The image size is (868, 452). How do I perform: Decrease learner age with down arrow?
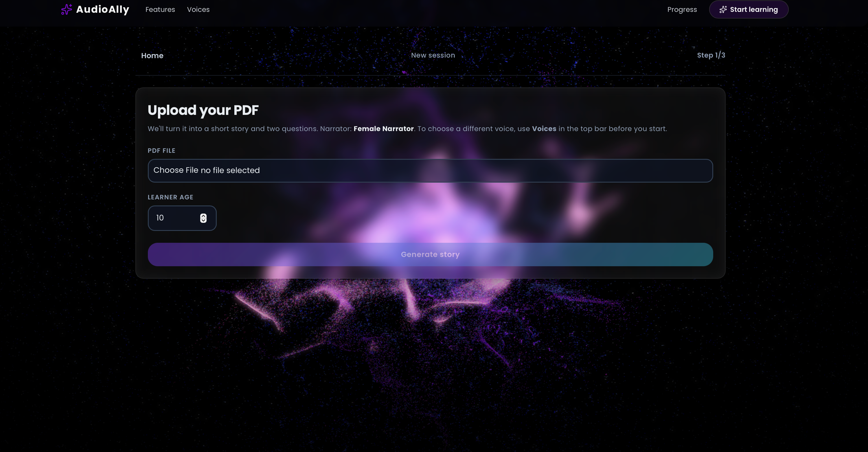[x=203, y=221]
